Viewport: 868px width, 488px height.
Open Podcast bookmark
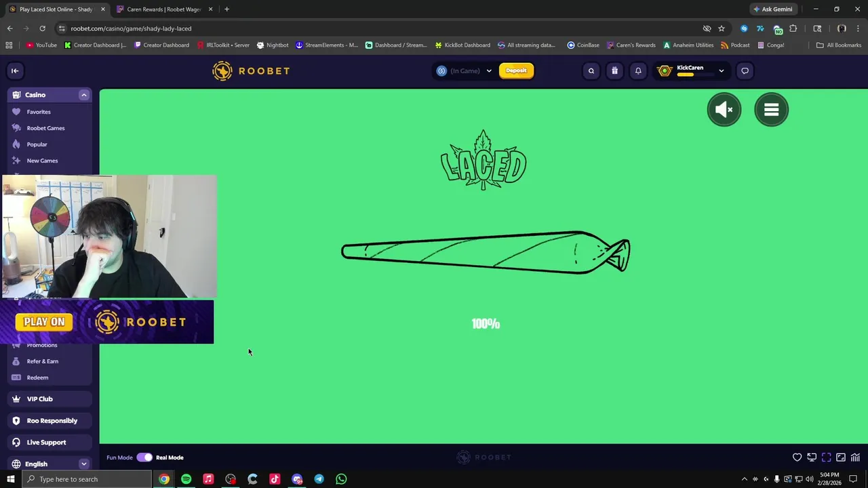(735, 45)
